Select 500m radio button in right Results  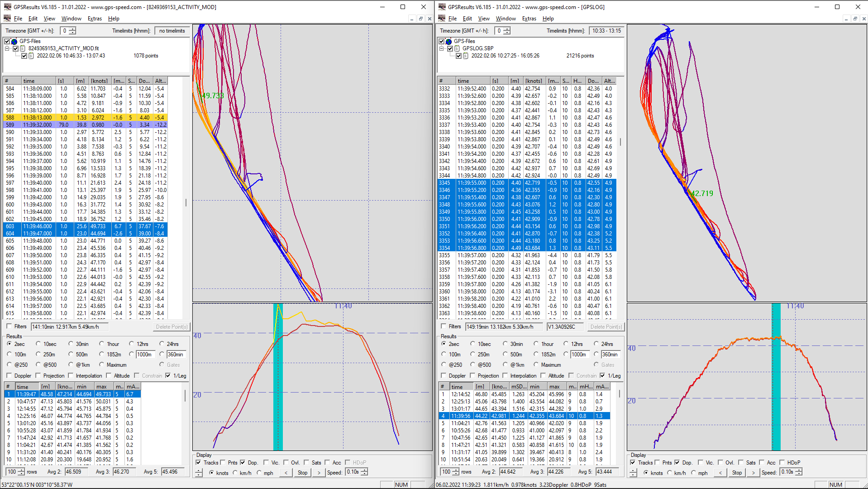505,355
